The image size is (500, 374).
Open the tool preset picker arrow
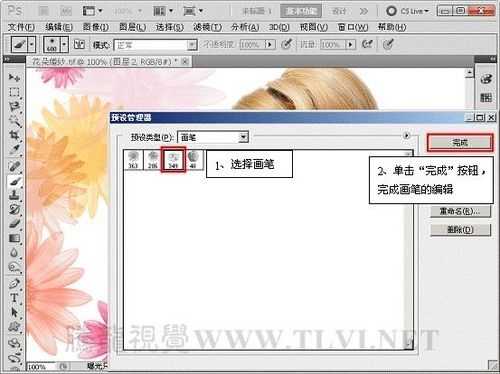pos(32,44)
